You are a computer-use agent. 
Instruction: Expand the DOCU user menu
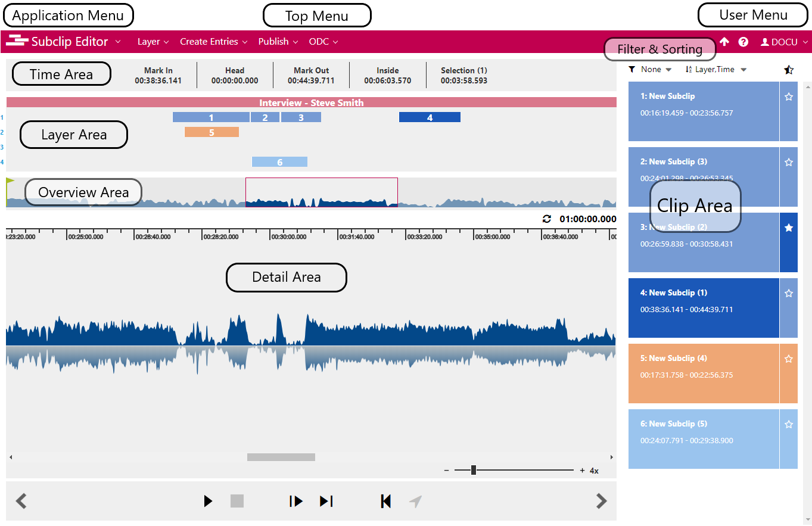[x=785, y=42]
